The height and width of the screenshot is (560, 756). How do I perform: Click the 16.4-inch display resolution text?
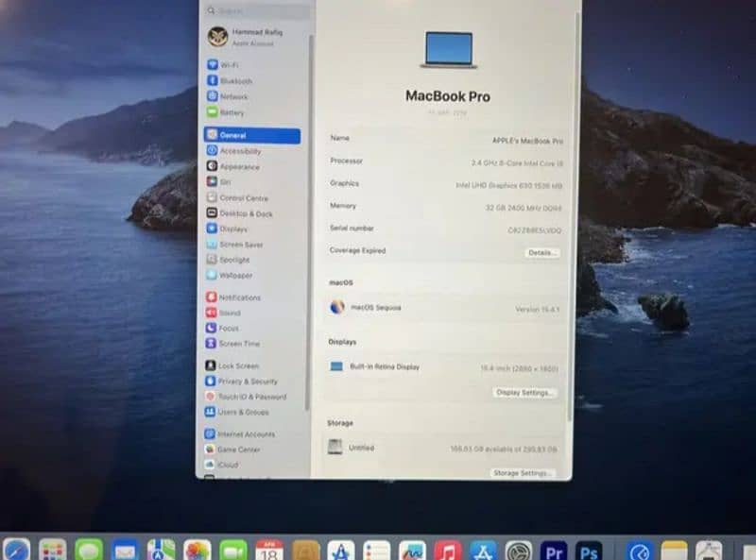point(519,368)
